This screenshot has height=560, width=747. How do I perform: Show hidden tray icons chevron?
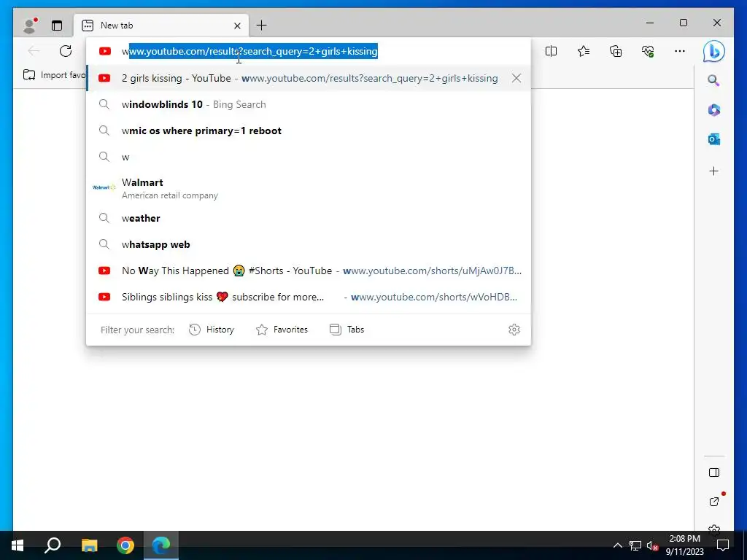617,545
